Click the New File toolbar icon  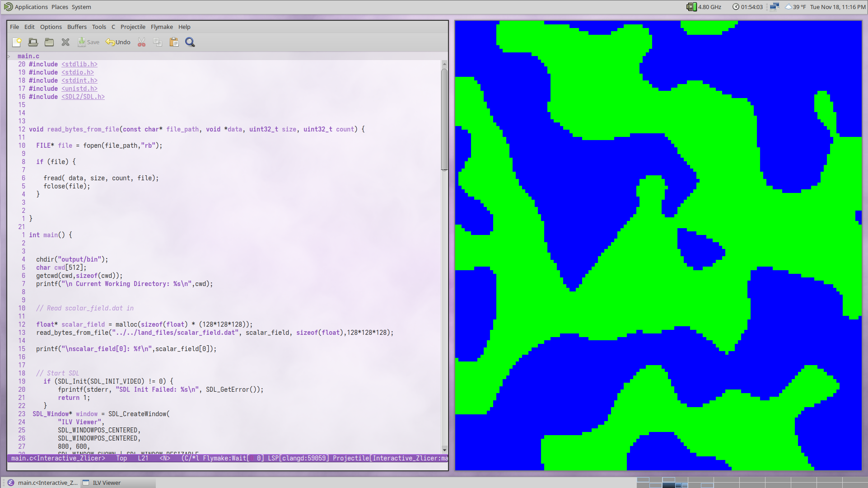click(17, 42)
